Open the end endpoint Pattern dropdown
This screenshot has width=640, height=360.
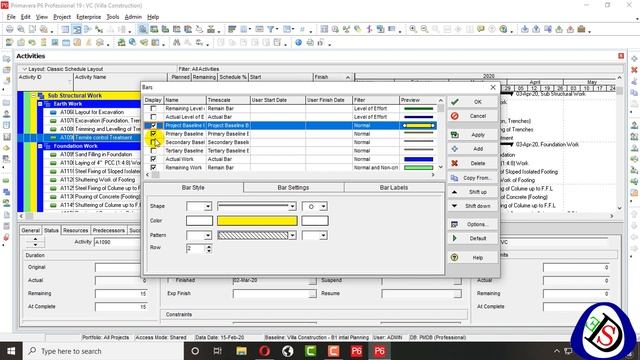pos(323,236)
